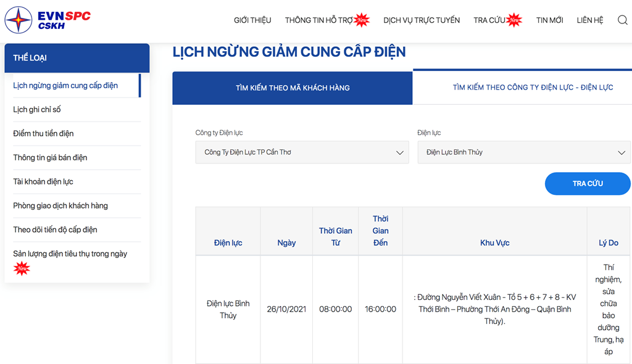Switch to Tìm kiếm theo mã khách hàng tab
This screenshot has height=364, width=632.
click(292, 88)
